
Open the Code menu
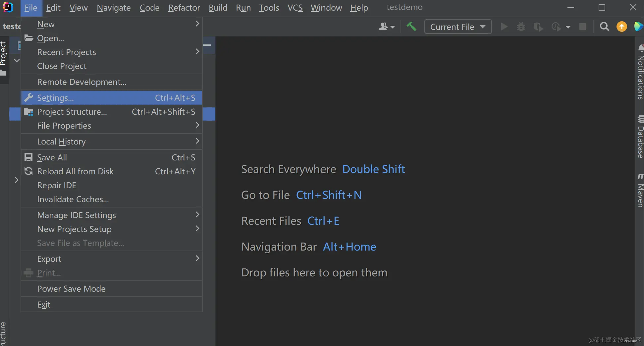[149, 8]
